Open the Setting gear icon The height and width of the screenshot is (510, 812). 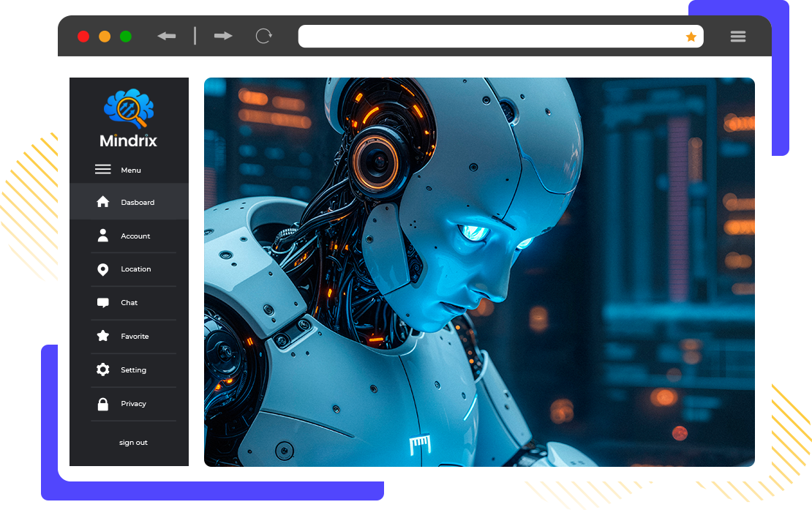coord(103,370)
